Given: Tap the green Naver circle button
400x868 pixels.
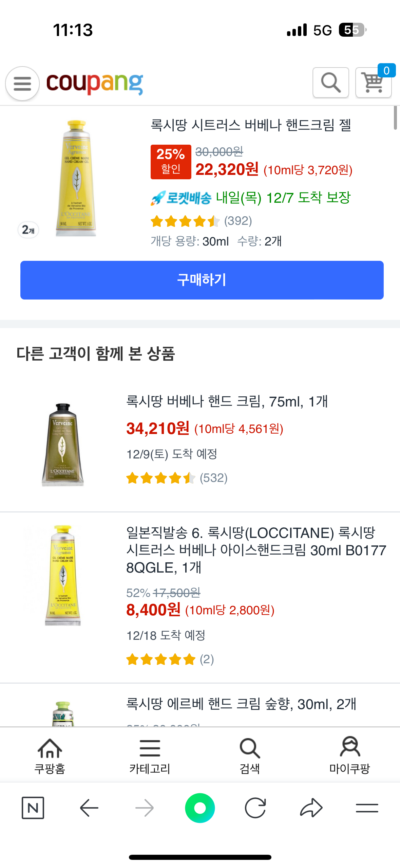Looking at the screenshot, I should click(x=200, y=808).
